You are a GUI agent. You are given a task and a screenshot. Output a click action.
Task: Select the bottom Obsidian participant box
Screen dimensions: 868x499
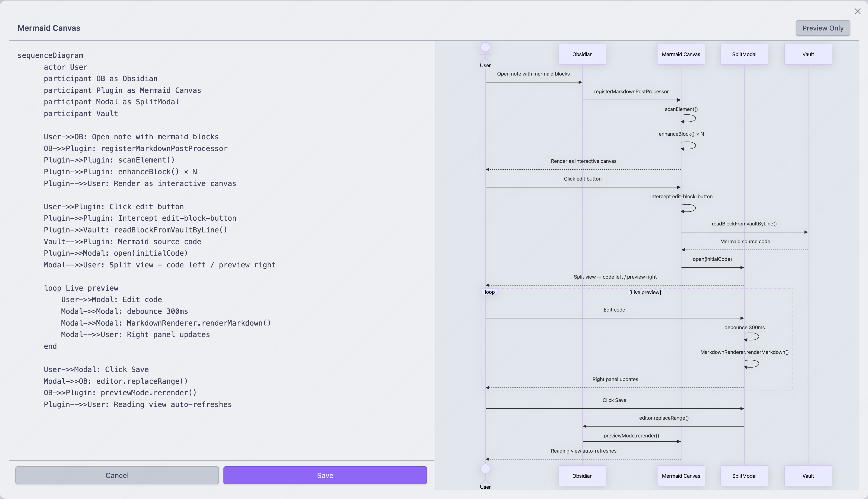click(x=582, y=476)
